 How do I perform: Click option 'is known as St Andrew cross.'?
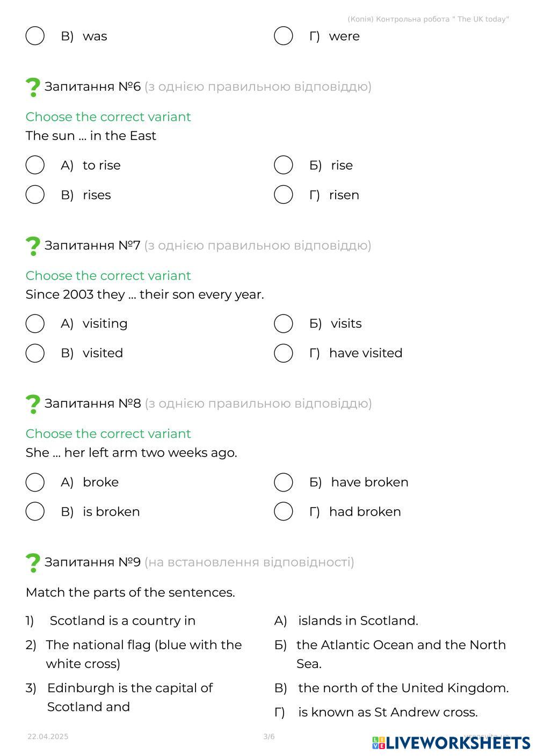(x=388, y=713)
